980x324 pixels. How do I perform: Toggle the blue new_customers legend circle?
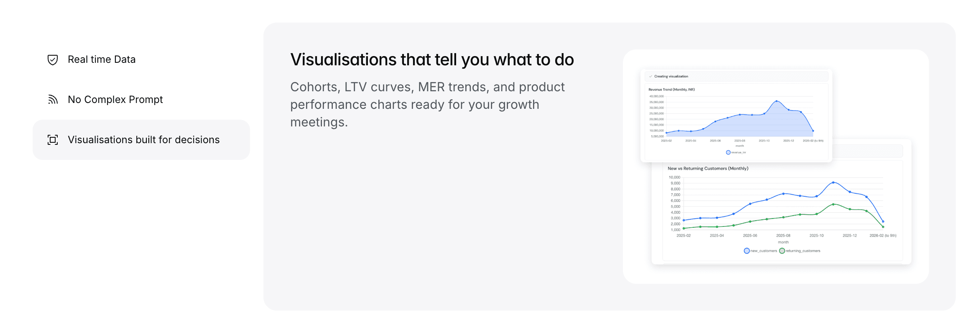[747, 251]
